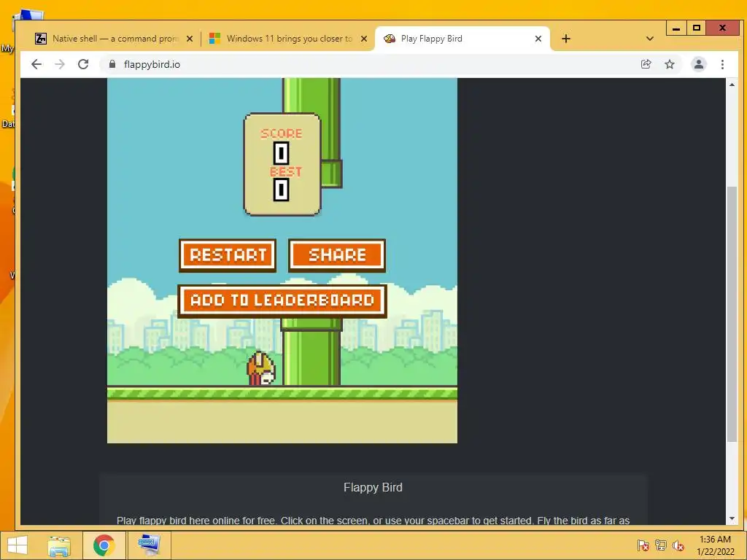Click the scrollbar up arrow
This screenshot has width=747, height=560.
(732, 85)
